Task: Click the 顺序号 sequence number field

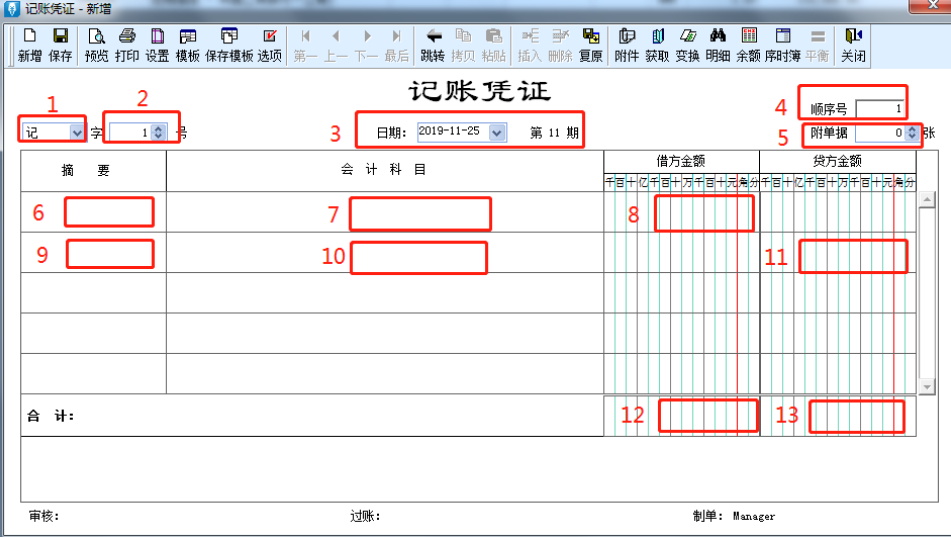Action: point(881,108)
